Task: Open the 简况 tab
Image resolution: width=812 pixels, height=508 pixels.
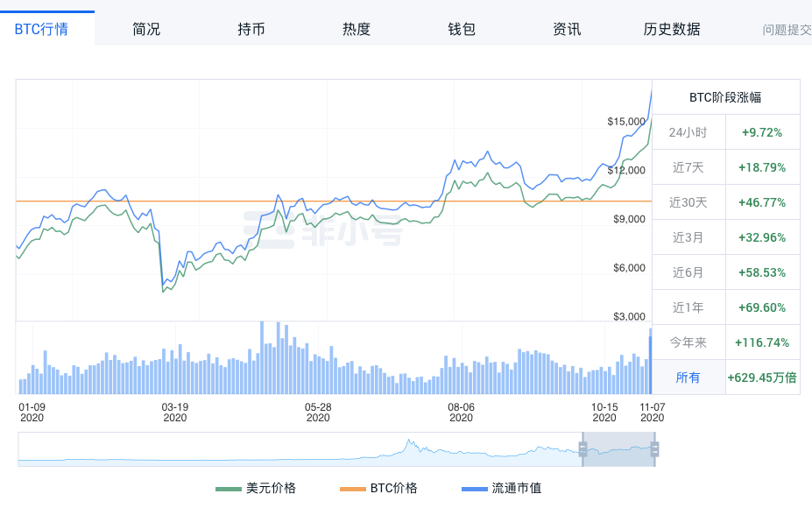Action: (x=146, y=29)
